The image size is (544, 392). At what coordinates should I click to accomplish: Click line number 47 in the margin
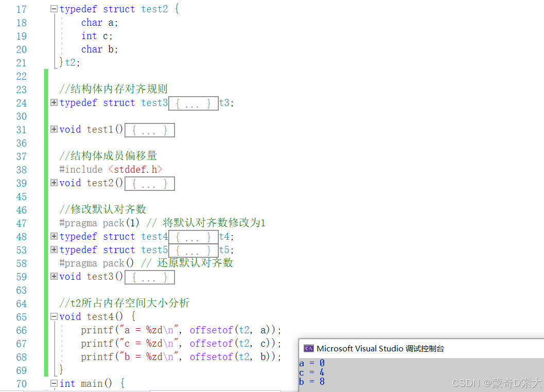(21, 223)
